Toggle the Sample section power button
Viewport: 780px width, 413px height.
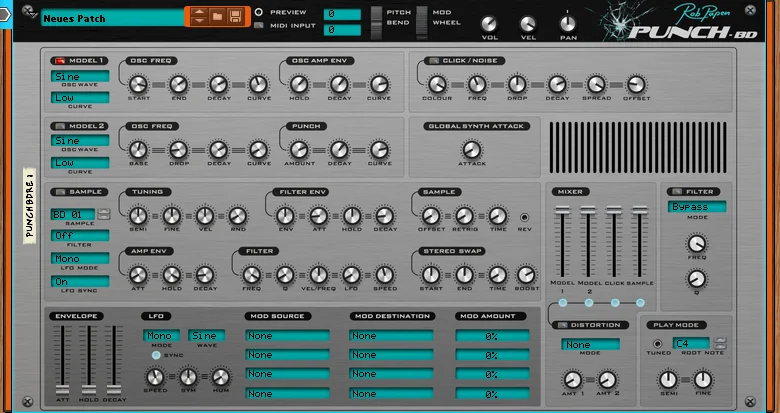coord(60,192)
